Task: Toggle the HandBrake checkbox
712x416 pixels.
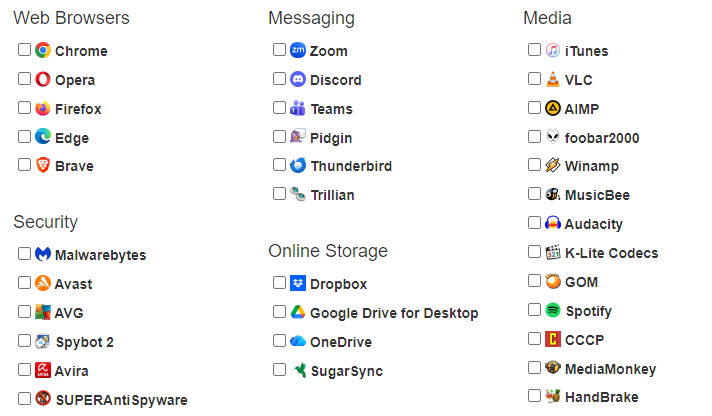Action: [534, 396]
